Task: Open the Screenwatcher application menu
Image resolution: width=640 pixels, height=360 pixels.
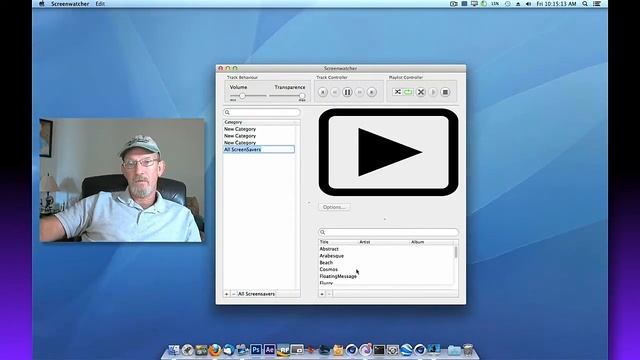Action: (70, 4)
